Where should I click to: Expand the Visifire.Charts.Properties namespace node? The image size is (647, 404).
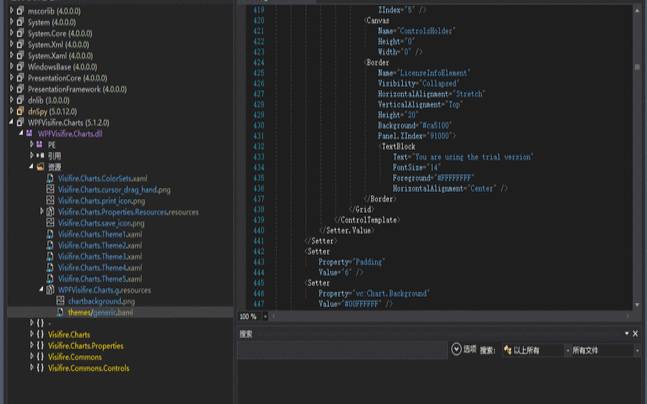[31, 346]
